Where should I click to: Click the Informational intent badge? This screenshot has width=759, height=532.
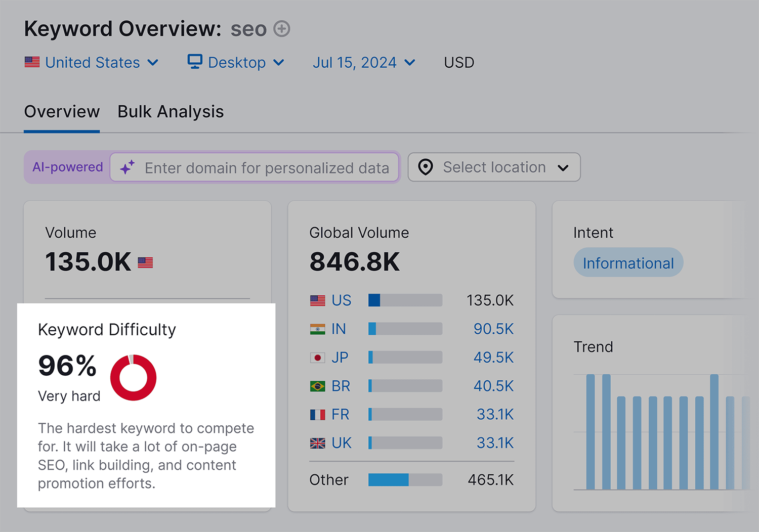[x=628, y=262]
